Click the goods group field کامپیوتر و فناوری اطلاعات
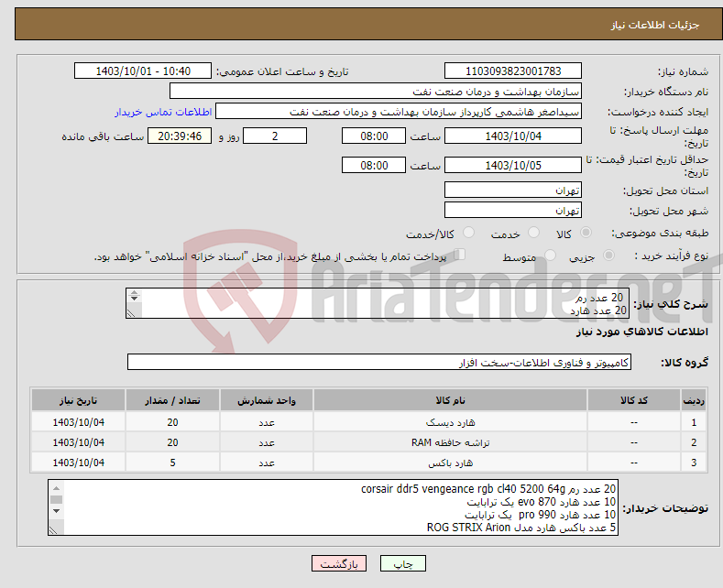Viewport: 723px width, 588px height. [x=379, y=362]
